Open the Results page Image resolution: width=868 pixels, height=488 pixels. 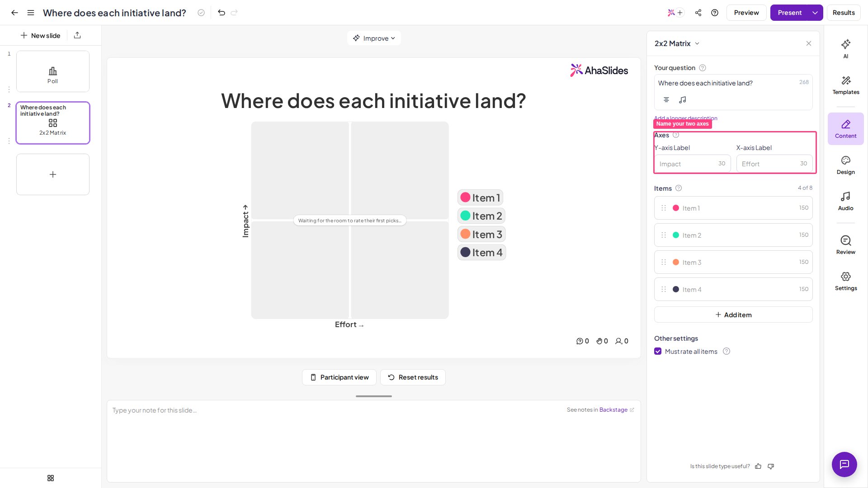point(844,13)
